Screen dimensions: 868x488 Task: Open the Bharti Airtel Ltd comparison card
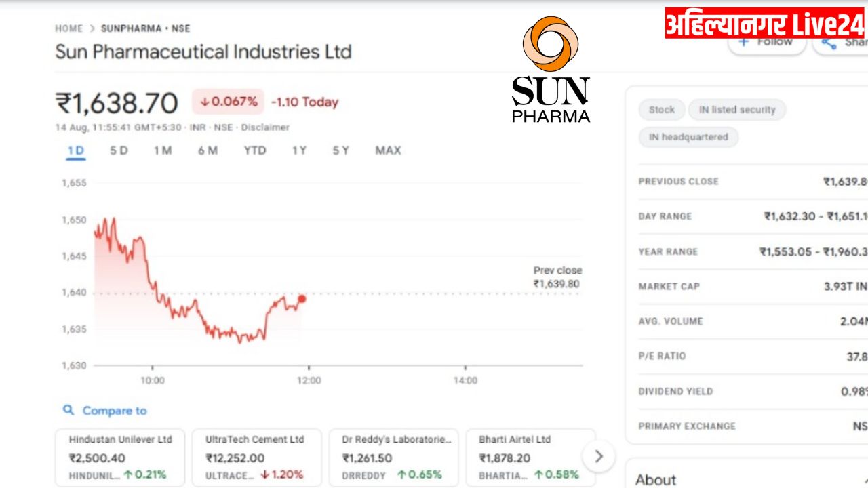(x=530, y=457)
